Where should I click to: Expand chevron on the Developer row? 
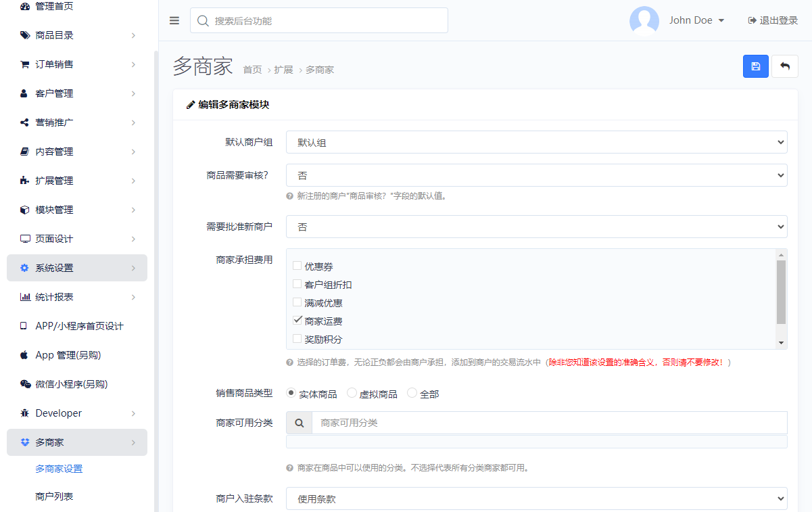click(x=133, y=413)
